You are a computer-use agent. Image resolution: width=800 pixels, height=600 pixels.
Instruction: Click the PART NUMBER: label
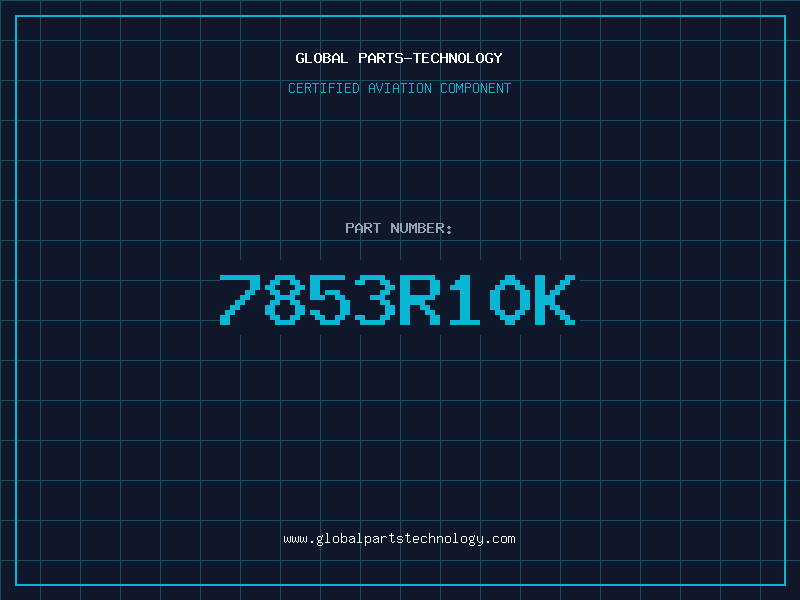coord(399,228)
